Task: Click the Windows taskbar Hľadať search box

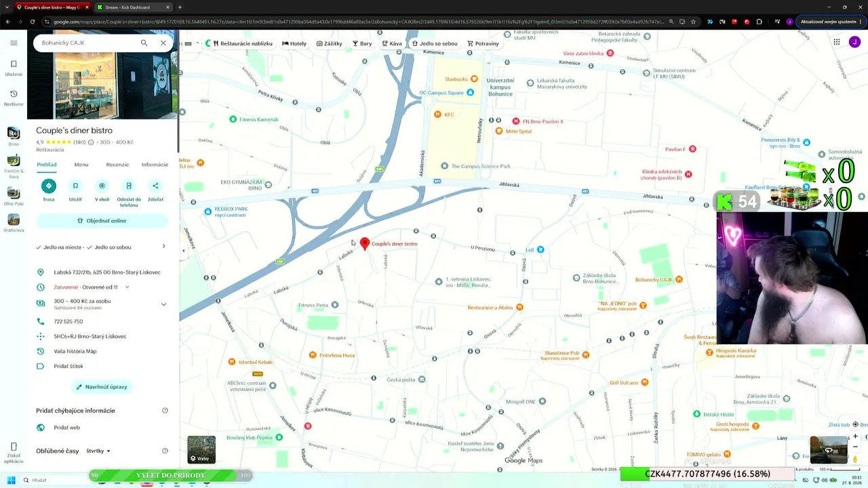Action: [x=54, y=480]
